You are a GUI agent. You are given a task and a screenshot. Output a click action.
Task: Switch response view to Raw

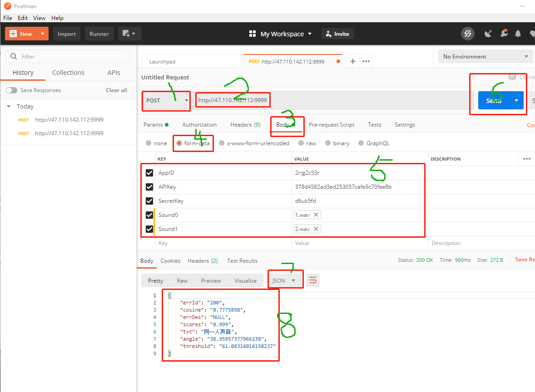(x=182, y=280)
